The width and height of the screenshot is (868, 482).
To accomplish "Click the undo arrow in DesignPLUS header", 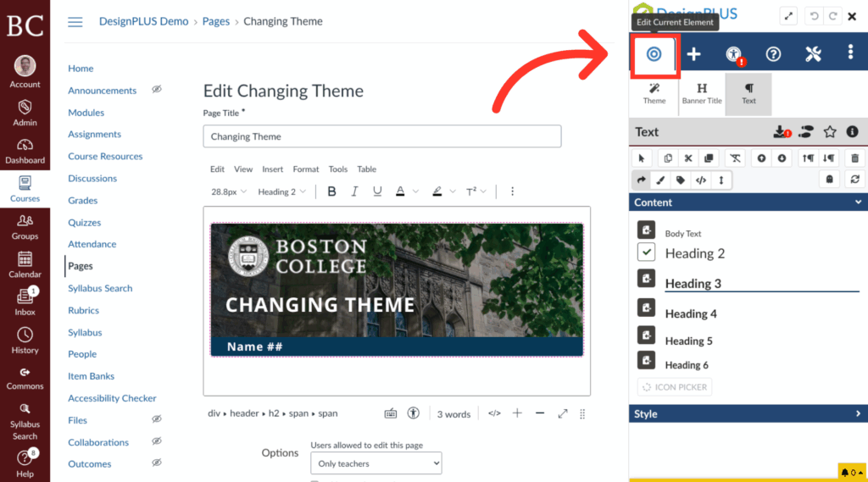I will [815, 16].
